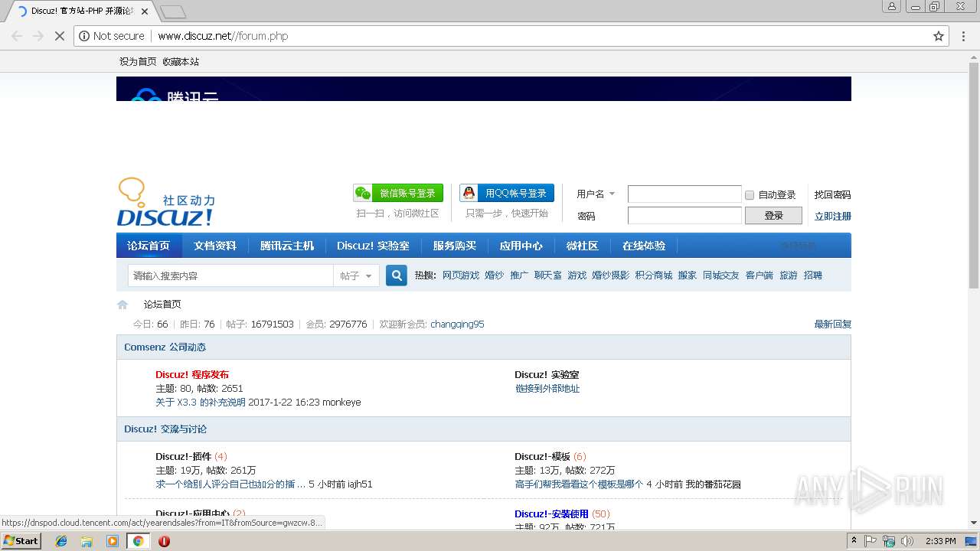This screenshot has height=551, width=980.
Task: Show hidden tray icons arrow
Action: [x=854, y=541]
